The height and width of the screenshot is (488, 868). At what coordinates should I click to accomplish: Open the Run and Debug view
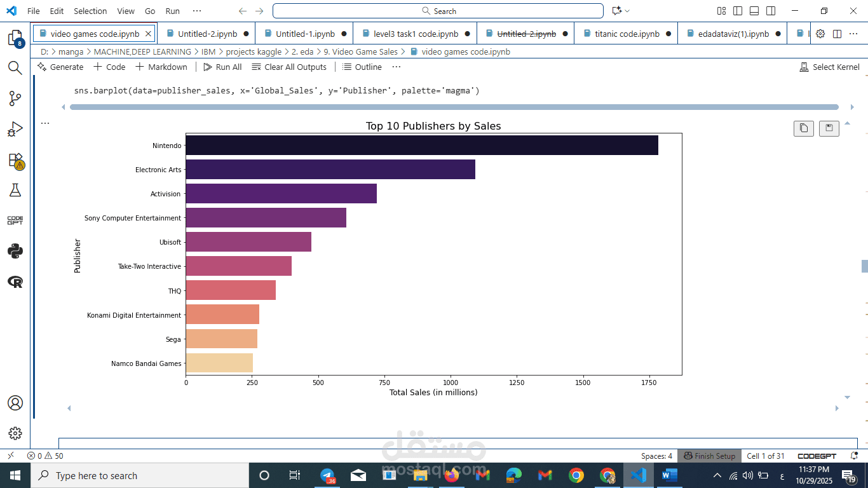pyautogui.click(x=15, y=130)
